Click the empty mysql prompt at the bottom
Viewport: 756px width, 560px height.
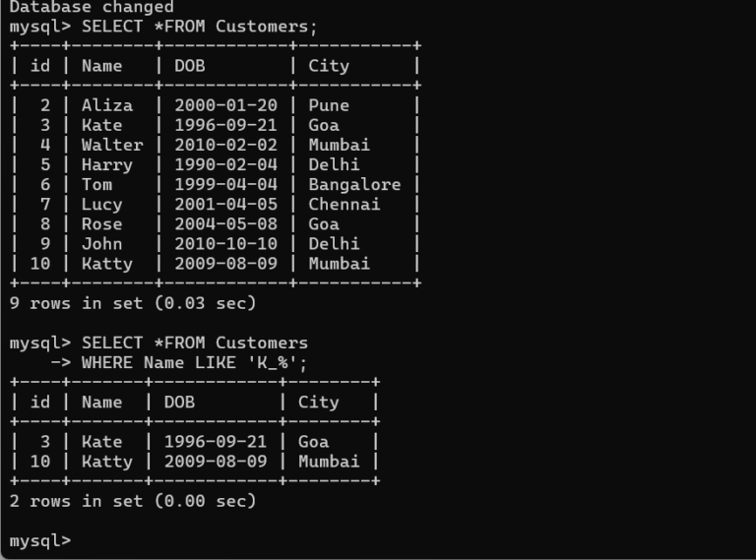click(41, 541)
